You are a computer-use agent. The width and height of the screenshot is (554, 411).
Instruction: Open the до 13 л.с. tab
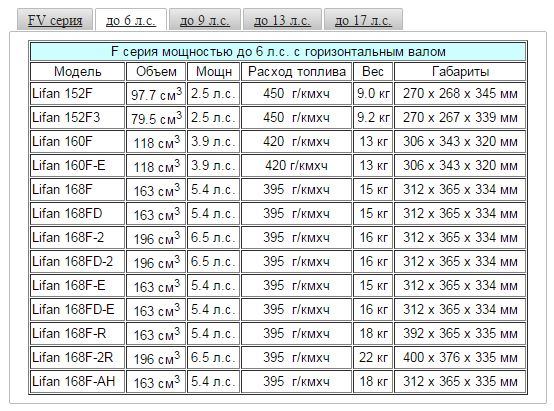point(282,20)
